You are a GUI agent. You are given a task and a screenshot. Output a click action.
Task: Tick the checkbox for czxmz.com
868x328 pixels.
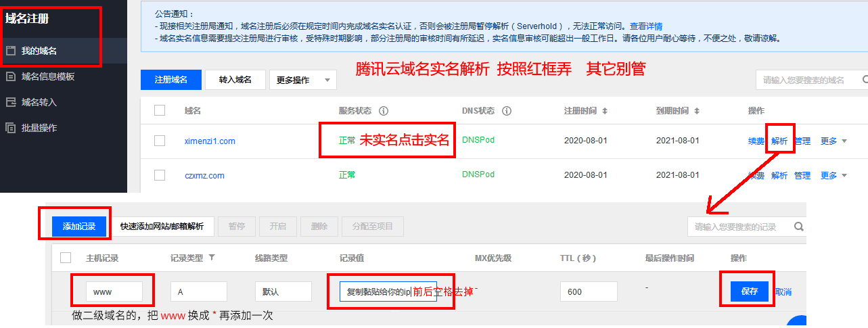160,175
